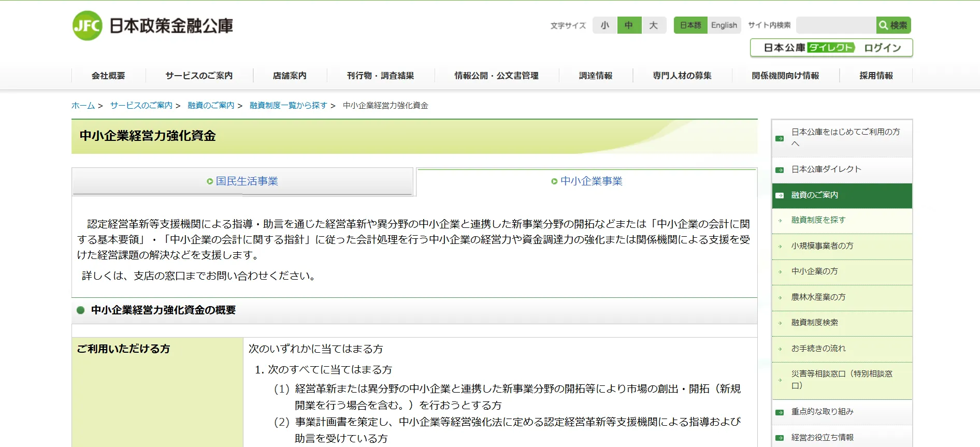Viewport: 980px width, 447px height.
Task: Open サービスのご案内 breadcrumb link
Action: coord(141,106)
